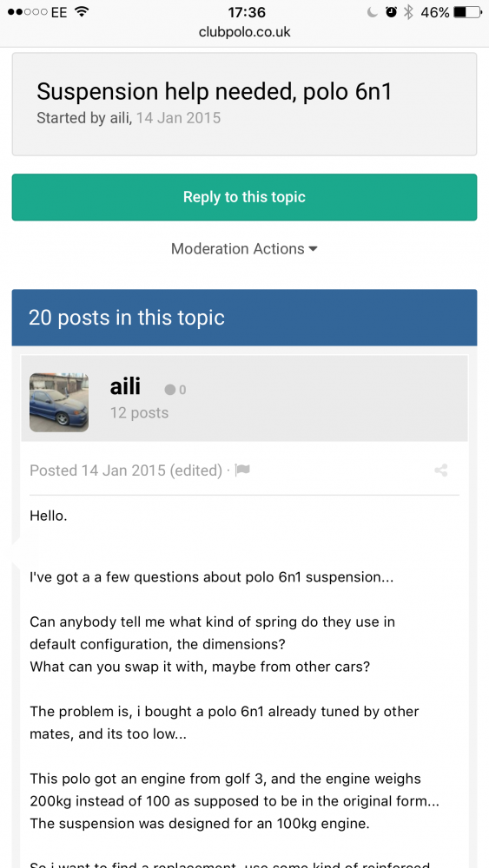Screen dimensions: 489x868
Task: Tap the Bluetooth status icon
Action: point(408,12)
